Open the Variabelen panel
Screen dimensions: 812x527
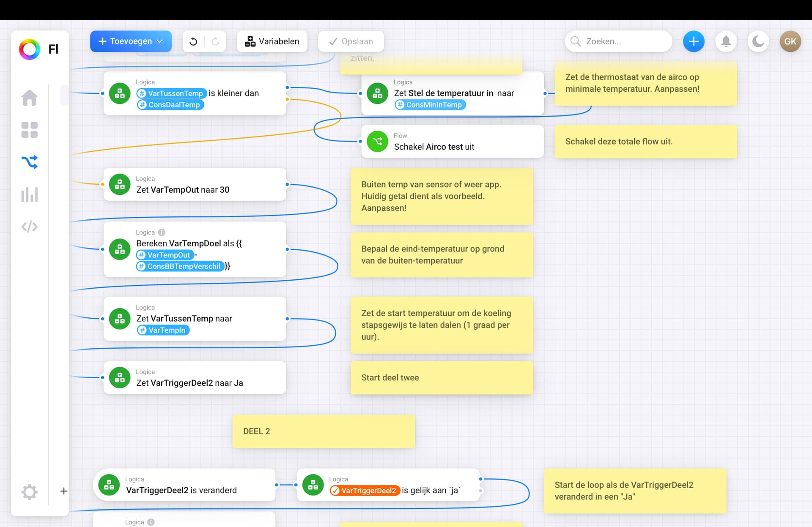272,41
